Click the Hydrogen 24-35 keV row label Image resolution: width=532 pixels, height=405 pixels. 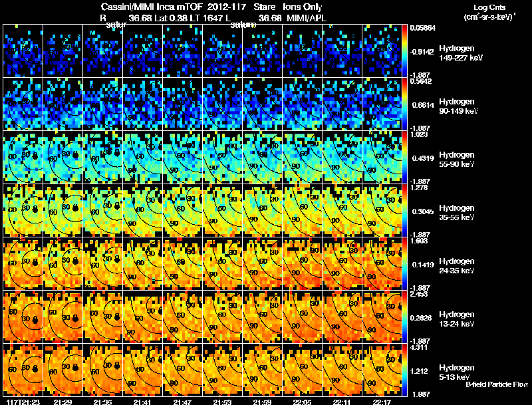[456, 266]
